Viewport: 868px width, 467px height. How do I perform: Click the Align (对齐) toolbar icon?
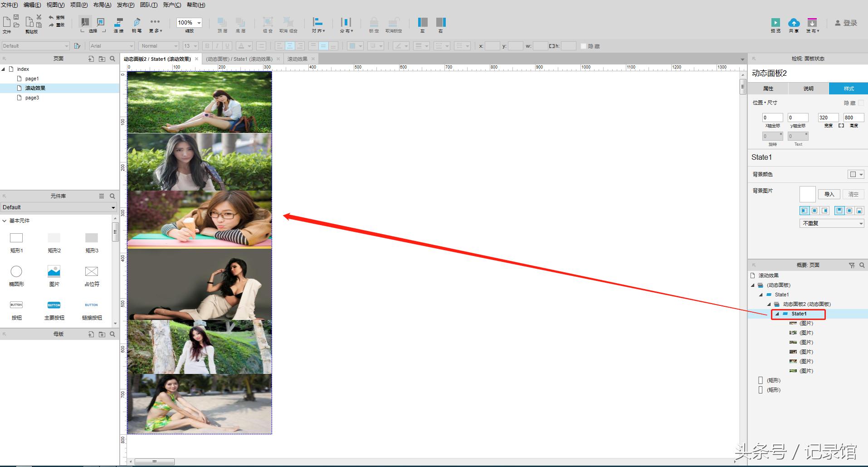(318, 23)
